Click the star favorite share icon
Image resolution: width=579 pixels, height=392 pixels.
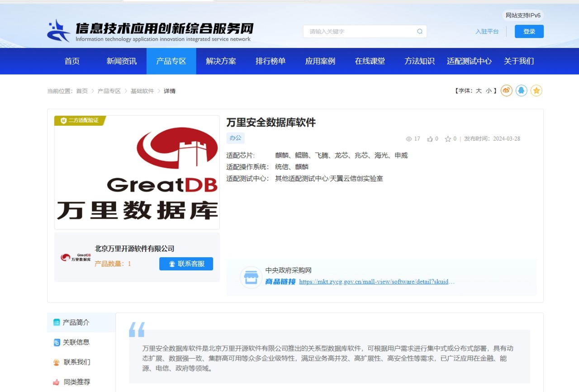coord(536,90)
